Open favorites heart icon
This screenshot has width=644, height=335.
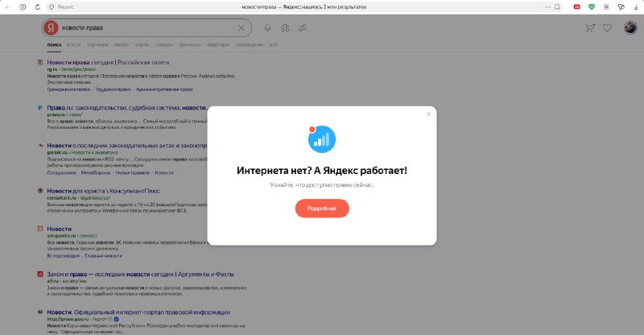pyautogui.click(x=608, y=28)
